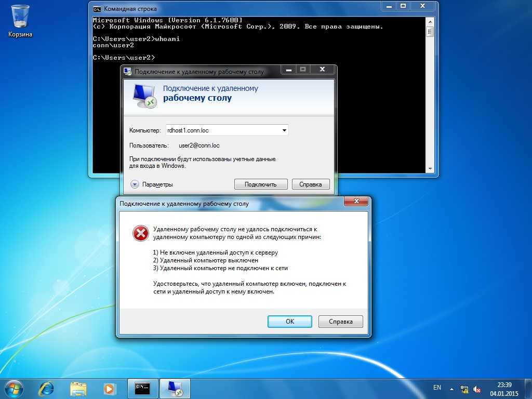Launch Internet Explorer from the taskbar
Viewport: 532px width, 399px height.
click(46, 389)
